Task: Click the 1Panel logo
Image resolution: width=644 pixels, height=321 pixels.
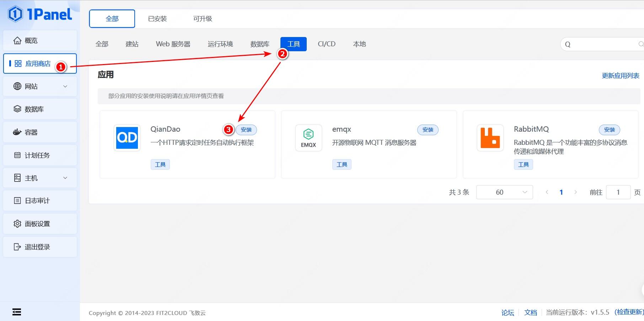Action: click(40, 14)
